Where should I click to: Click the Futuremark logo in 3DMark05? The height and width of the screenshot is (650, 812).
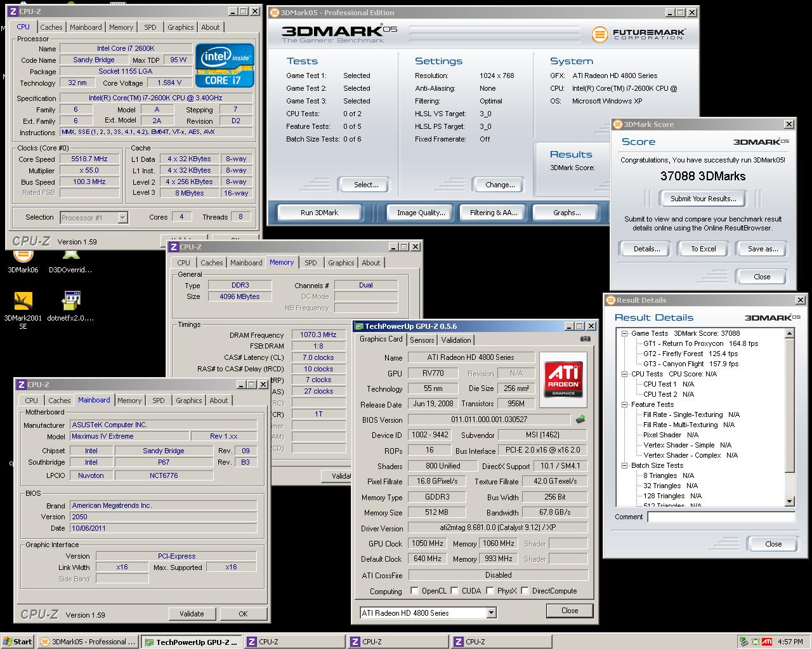tap(638, 34)
